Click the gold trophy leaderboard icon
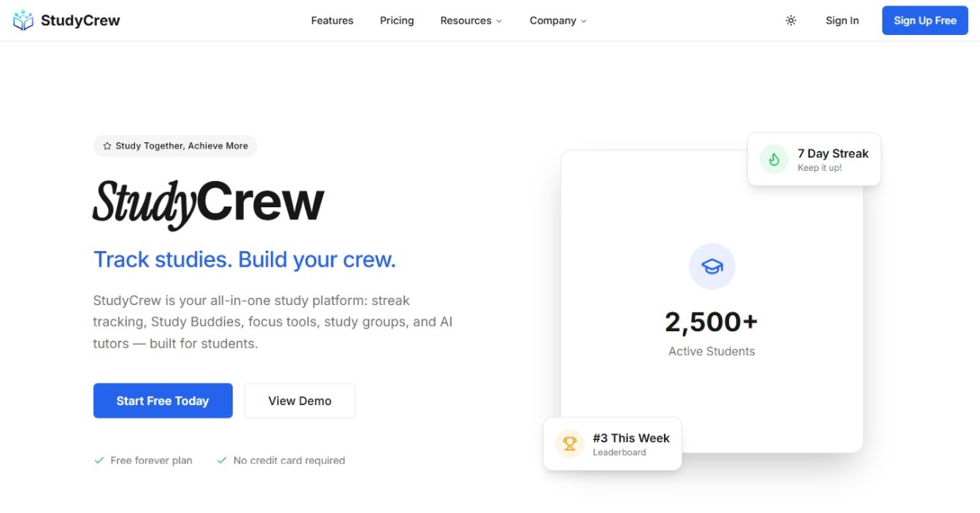 tap(569, 444)
